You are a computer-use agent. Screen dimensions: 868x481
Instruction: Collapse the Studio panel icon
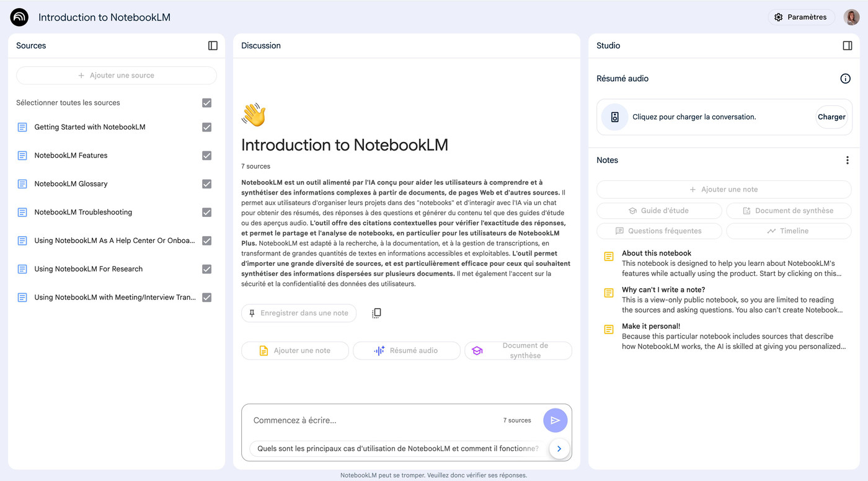click(848, 46)
